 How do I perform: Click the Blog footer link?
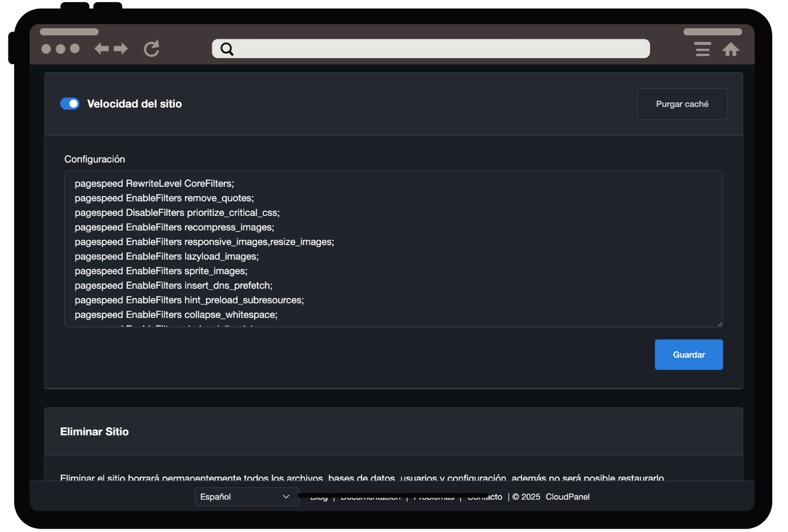point(319,498)
